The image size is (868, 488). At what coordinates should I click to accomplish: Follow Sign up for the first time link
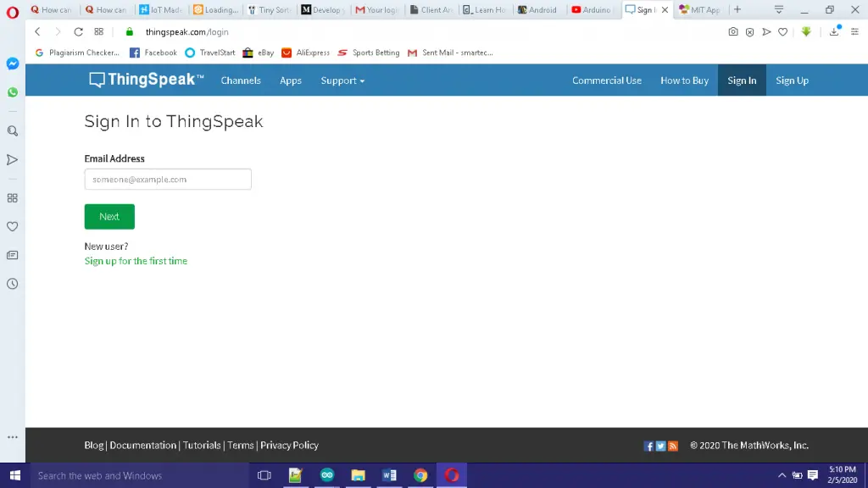[136, 261]
